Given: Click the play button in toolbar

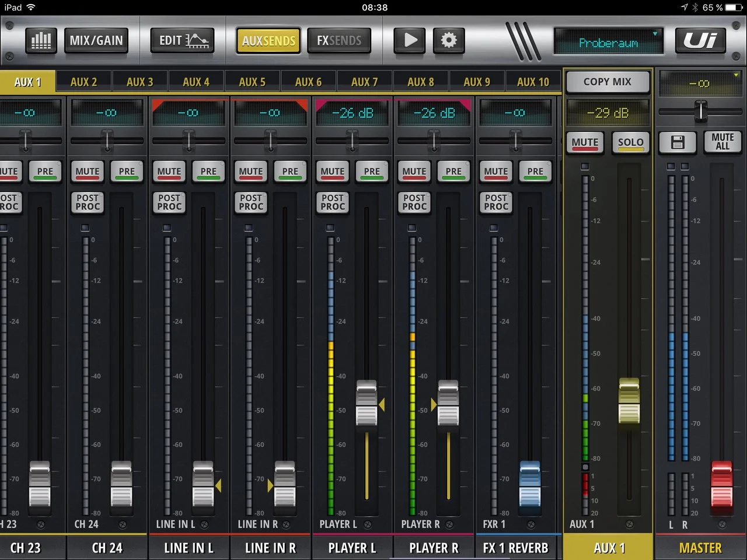Looking at the screenshot, I should [410, 40].
